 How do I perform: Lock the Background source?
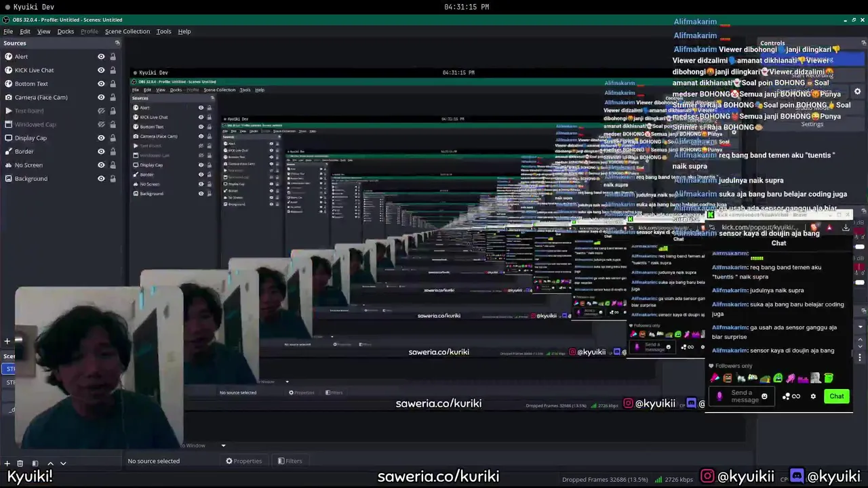113,178
